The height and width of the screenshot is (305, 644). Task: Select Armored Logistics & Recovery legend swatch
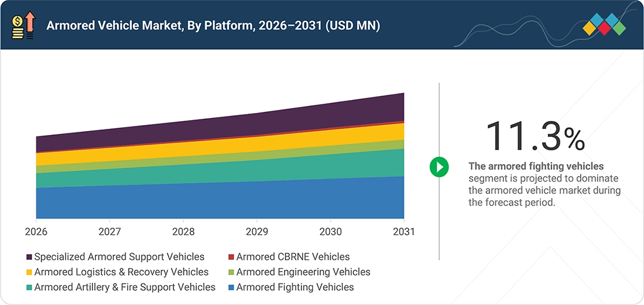pyautogui.click(x=30, y=272)
